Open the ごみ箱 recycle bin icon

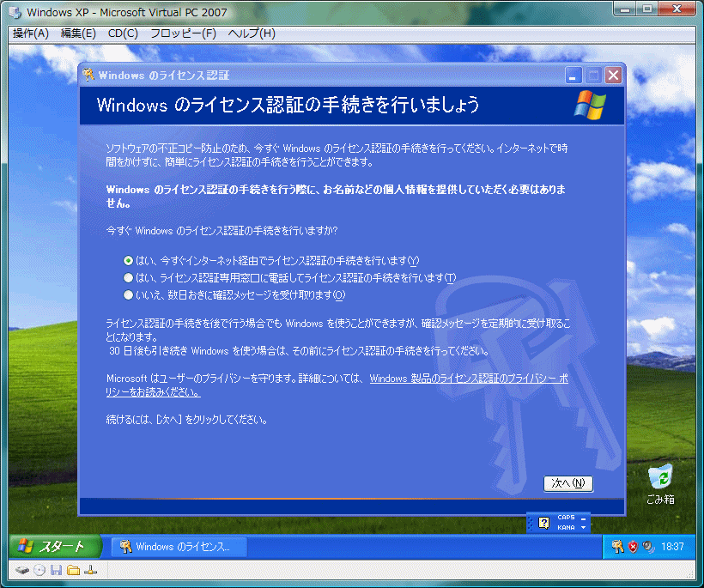660,484
